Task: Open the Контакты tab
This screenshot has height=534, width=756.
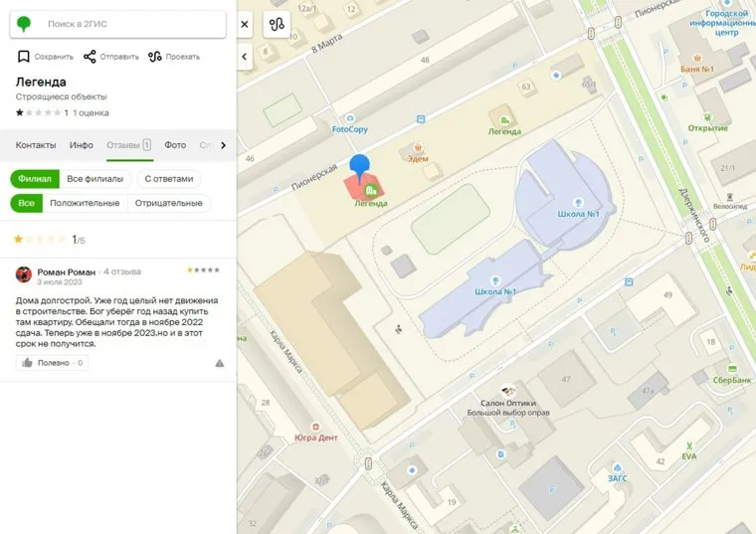Action: [36, 145]
